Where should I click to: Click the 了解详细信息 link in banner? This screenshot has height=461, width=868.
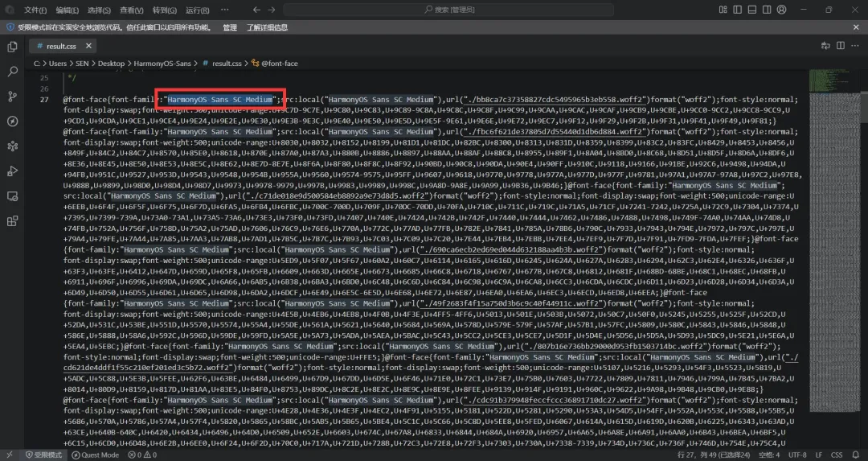[267, 27]
